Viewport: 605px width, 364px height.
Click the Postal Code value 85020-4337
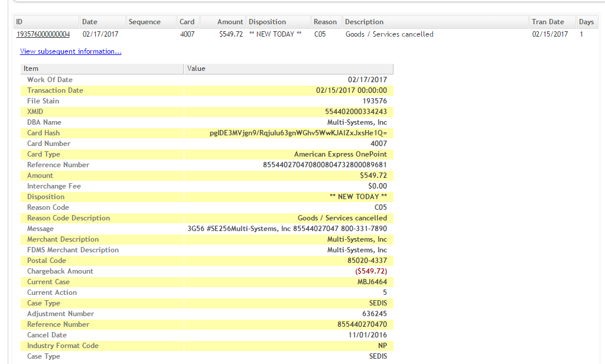coord(367,261)
